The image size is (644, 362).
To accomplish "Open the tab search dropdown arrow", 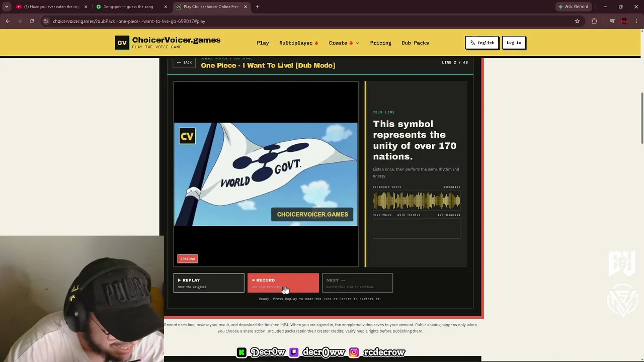I will pos(7,7).
